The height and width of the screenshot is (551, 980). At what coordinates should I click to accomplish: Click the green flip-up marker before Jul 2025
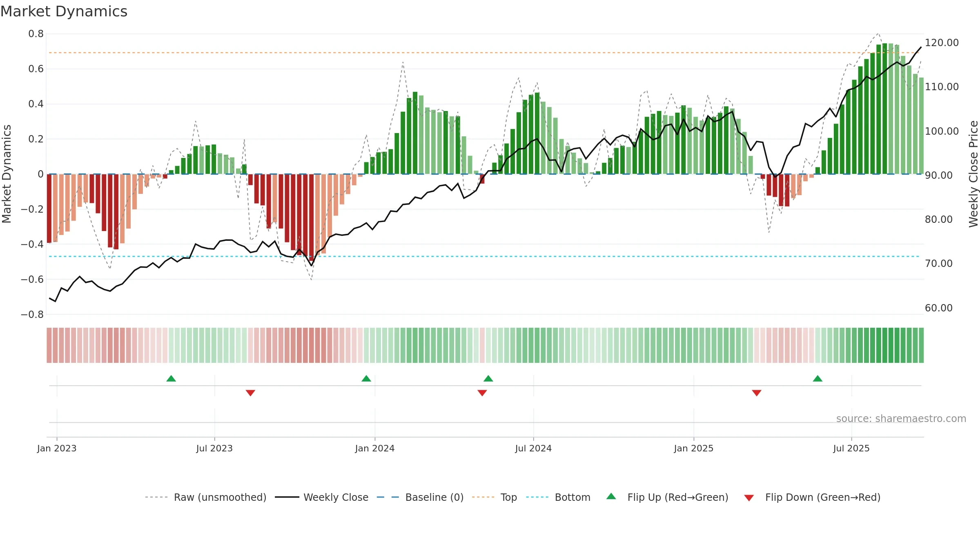pyautogui.click(x=817, y=379)
